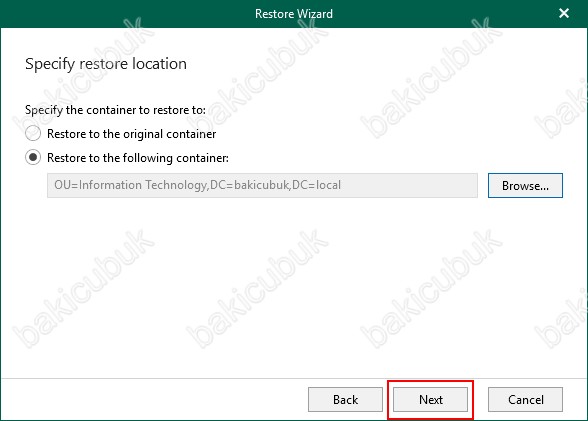The image size is (588, 421).
Task: Click the 'Specify restore location' heading
Action: 106,64
